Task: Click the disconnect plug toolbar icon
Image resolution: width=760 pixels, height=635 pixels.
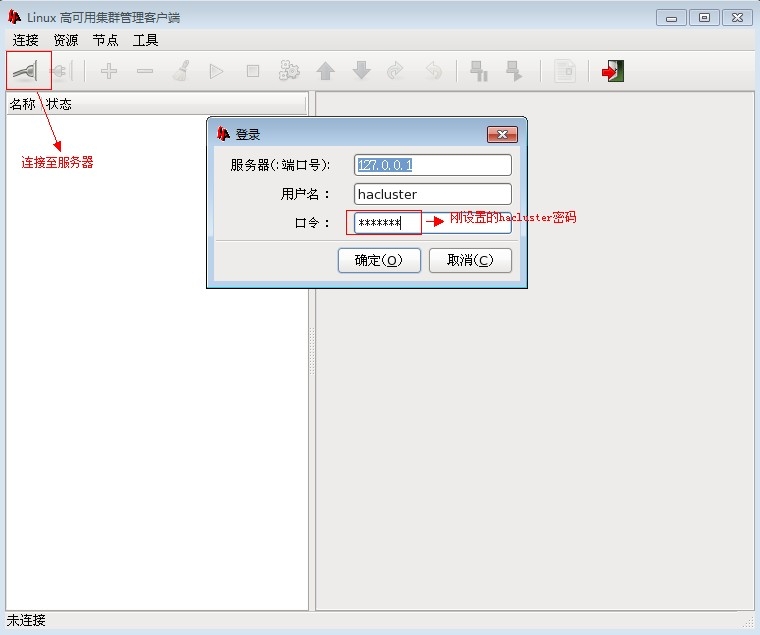Action: [x=61, y=72]
